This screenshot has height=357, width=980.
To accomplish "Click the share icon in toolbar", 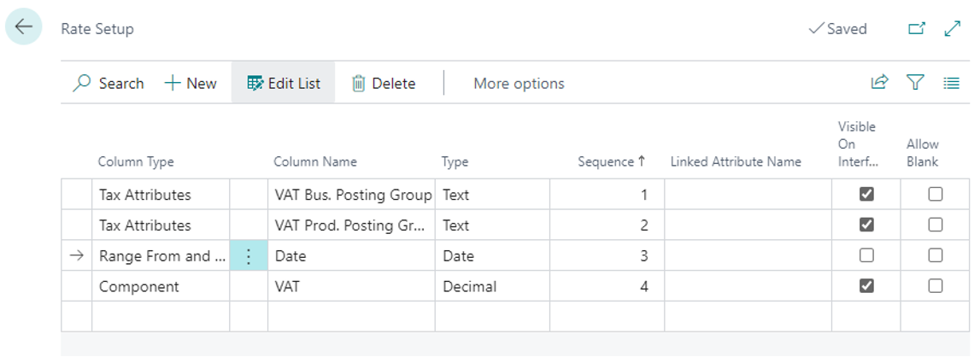I will pyautogui.click(x=879, y=82).
